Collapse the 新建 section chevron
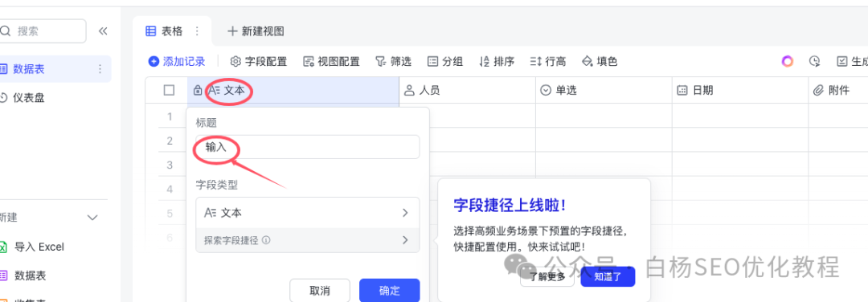 92,218
